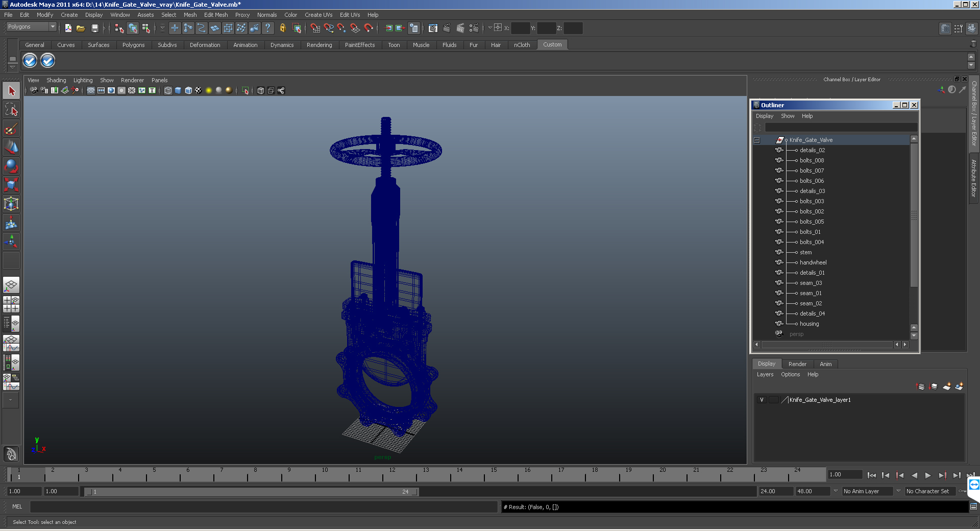Switch to the Rendering shelf tab
Viewport: 980px width, 531px height.
[x=319, y=45]
